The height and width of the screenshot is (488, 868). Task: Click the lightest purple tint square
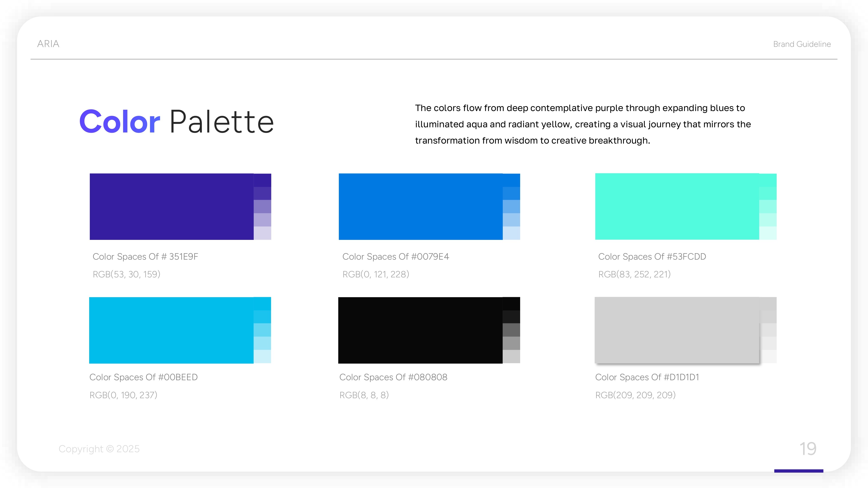(x=262, y=233)
